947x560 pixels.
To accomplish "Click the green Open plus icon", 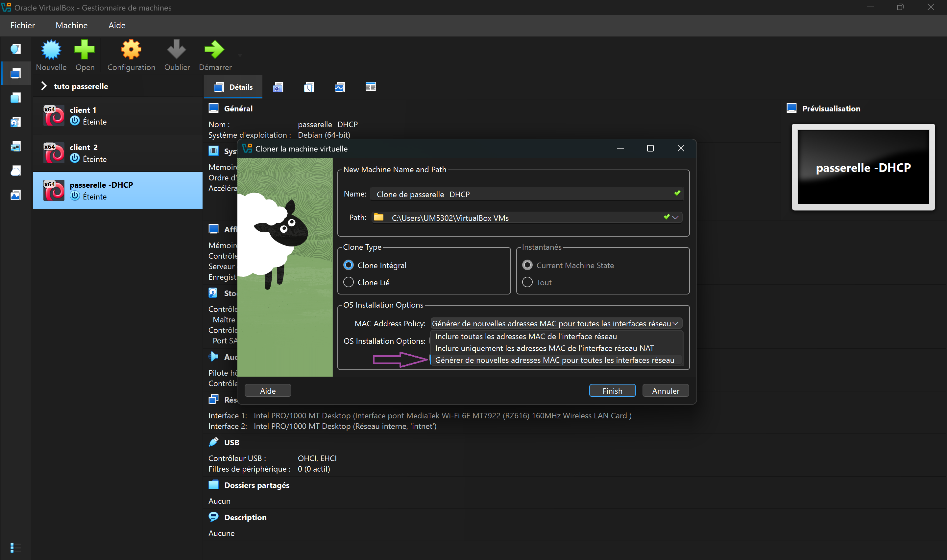I will click(x=85, y=50).
